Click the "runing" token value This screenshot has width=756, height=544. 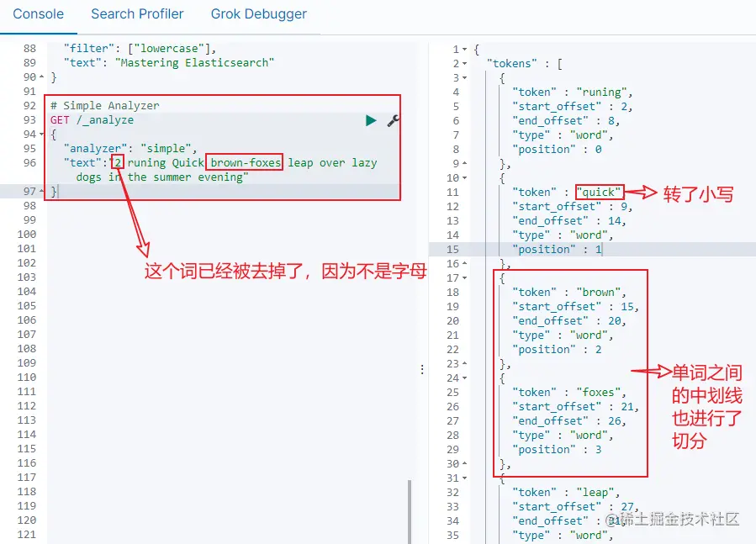(602, 92)
